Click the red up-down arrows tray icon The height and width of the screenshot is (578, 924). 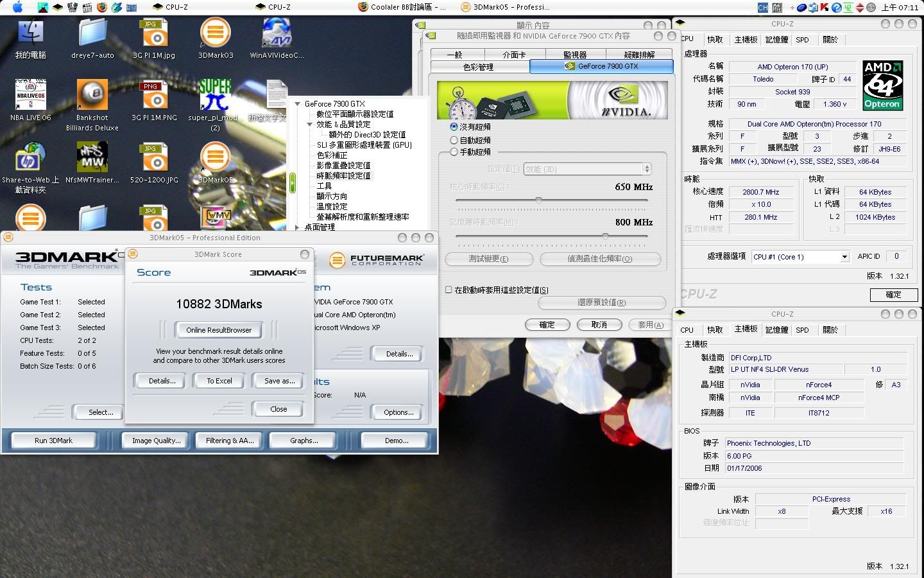[x=859, y=8]
